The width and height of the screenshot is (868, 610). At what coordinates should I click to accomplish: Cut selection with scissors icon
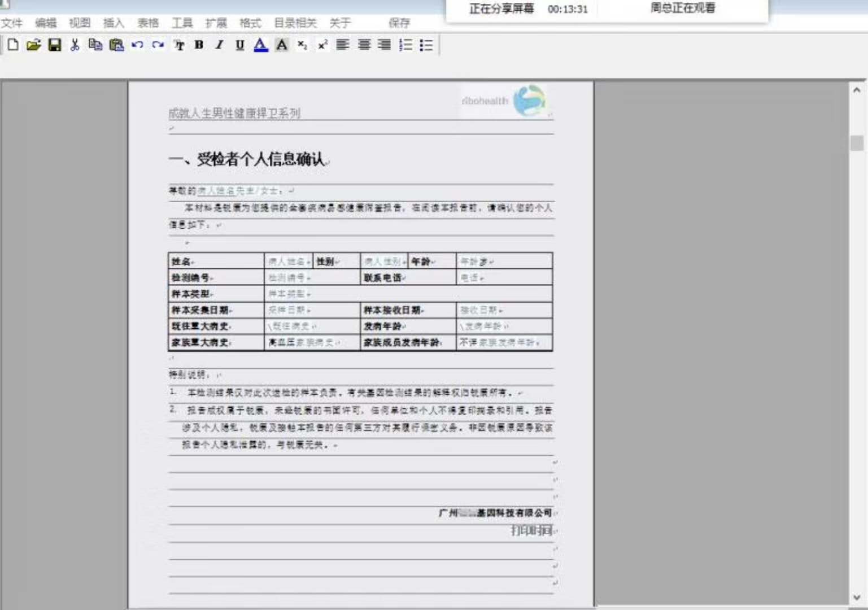click(75, 45)
